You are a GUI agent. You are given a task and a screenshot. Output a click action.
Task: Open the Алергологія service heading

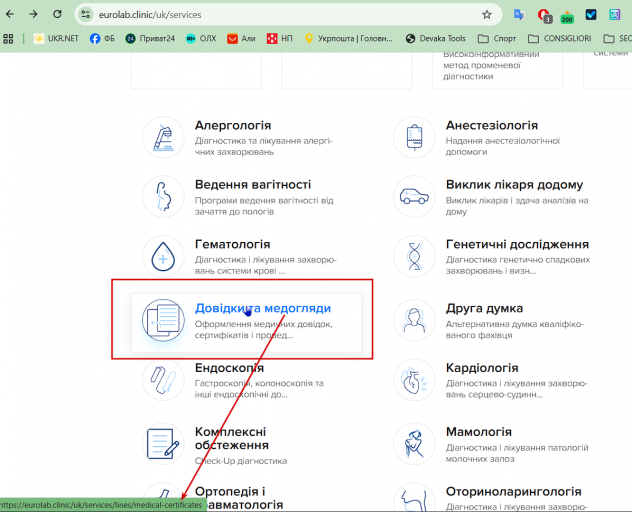(x=233, y=125)
